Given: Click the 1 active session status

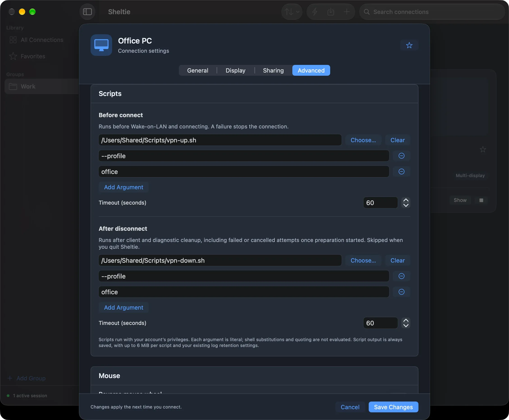Looking at the screenshot, I should point(30,396).
